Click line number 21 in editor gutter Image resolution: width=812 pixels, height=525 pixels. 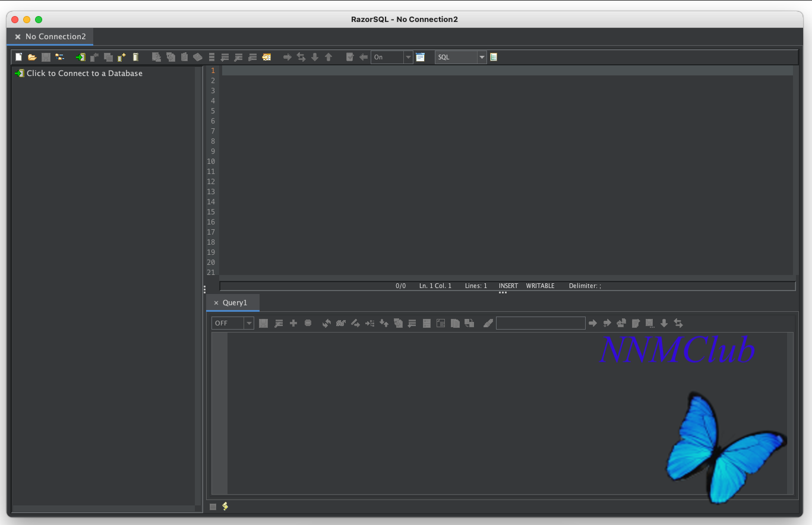point(211,273)
